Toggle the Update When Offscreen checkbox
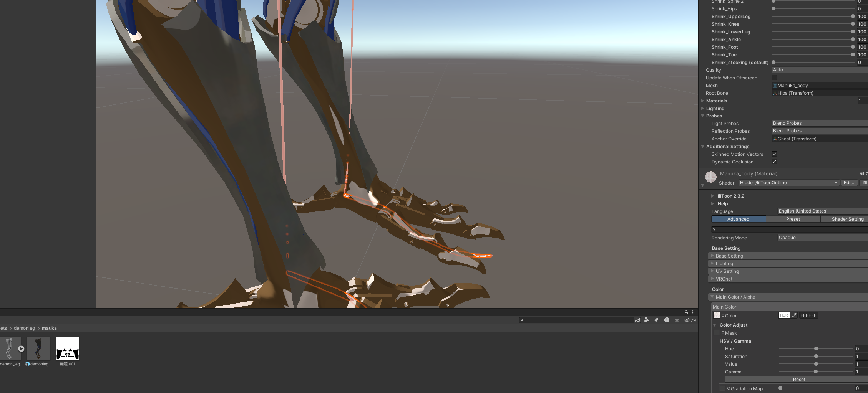 pyautogui.click(x=774, y=78)
